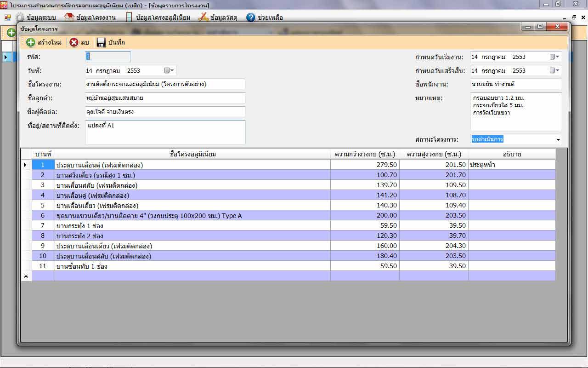Screen dimensions: 588x368
Task: Click the หมายเหตุ remarks text area
Action: pos(516,112)
